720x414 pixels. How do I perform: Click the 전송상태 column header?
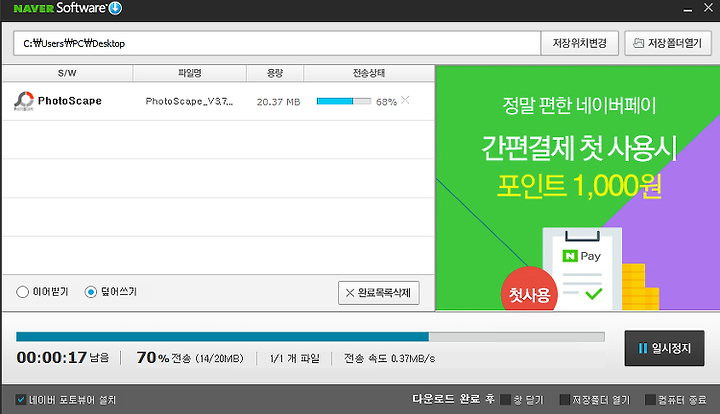point(369,73)
